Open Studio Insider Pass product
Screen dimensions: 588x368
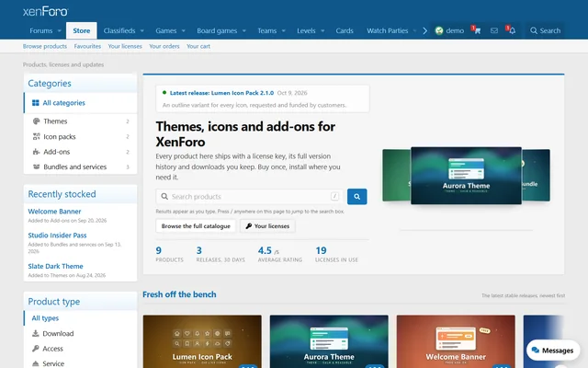[x=57, y=236]
